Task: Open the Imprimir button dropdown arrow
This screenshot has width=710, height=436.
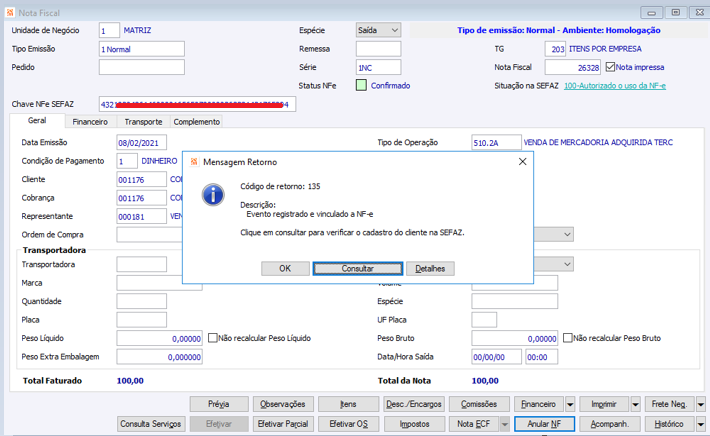Action: (x=635, y=404)
